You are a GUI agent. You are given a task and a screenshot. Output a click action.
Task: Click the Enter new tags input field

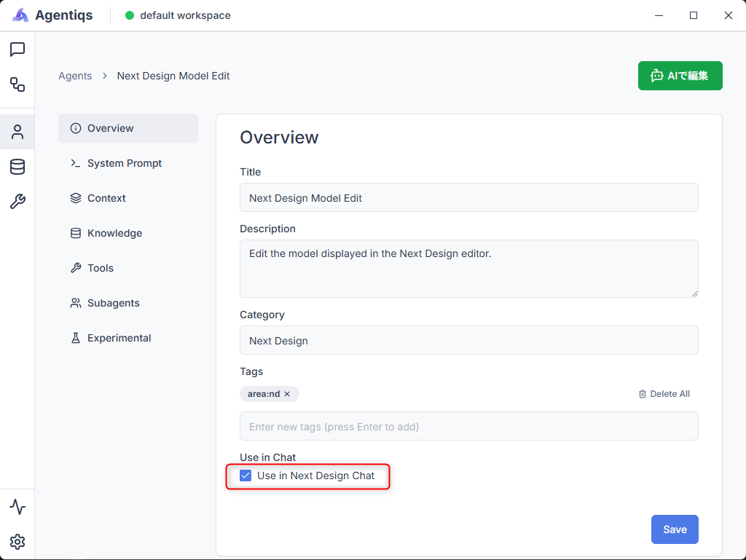point(468,426)
